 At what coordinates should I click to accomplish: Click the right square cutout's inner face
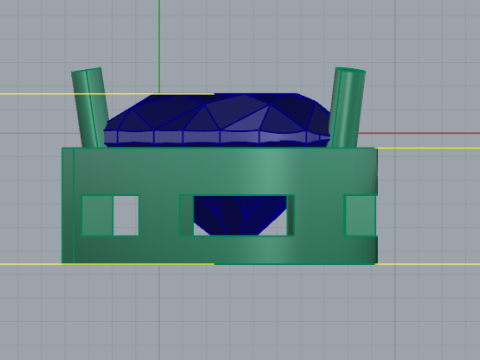click(x=360, y=215)
